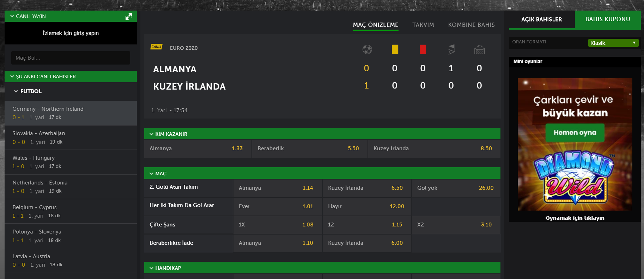Click the soccer ball goals icon
Screen dimensions: 644x279
tap(367, 49)
